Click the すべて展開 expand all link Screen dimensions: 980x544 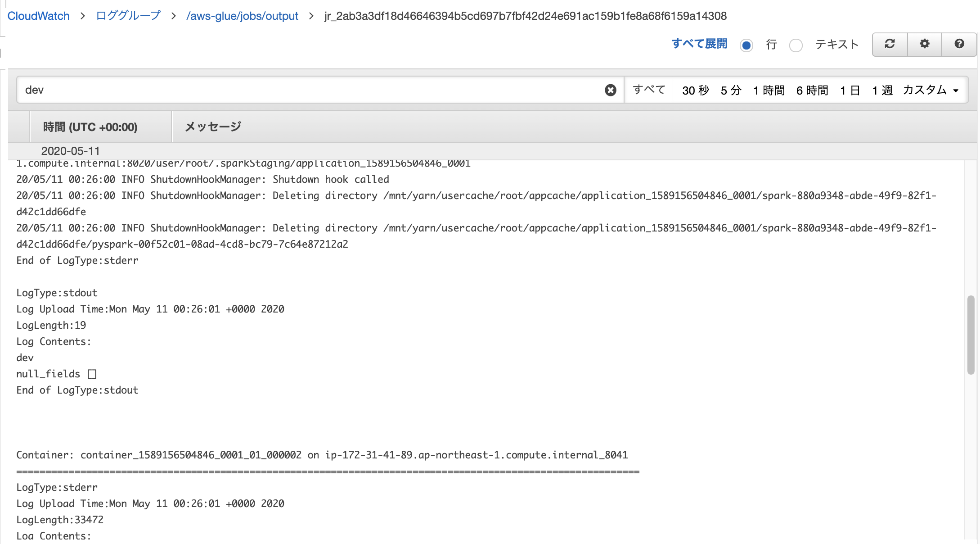click(699, 44)
